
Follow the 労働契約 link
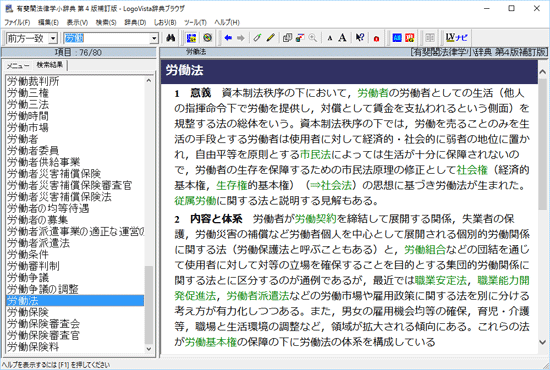click(315, 219)
